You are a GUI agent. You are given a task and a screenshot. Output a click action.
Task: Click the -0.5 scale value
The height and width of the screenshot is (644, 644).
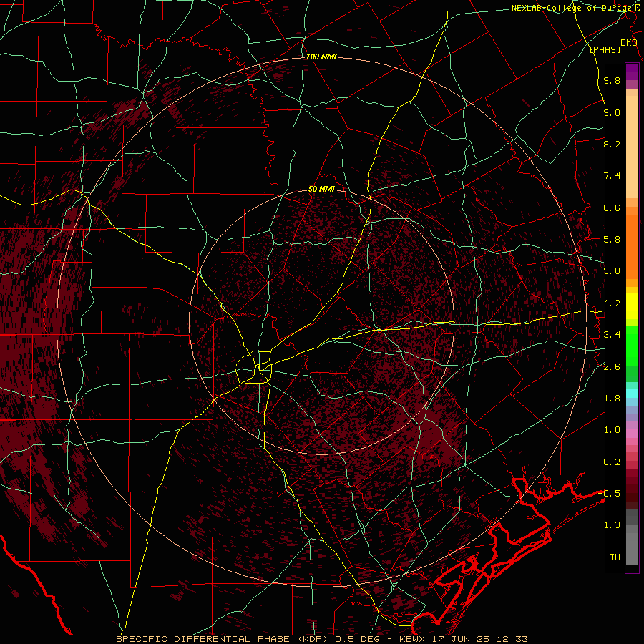tap(609, 494)
